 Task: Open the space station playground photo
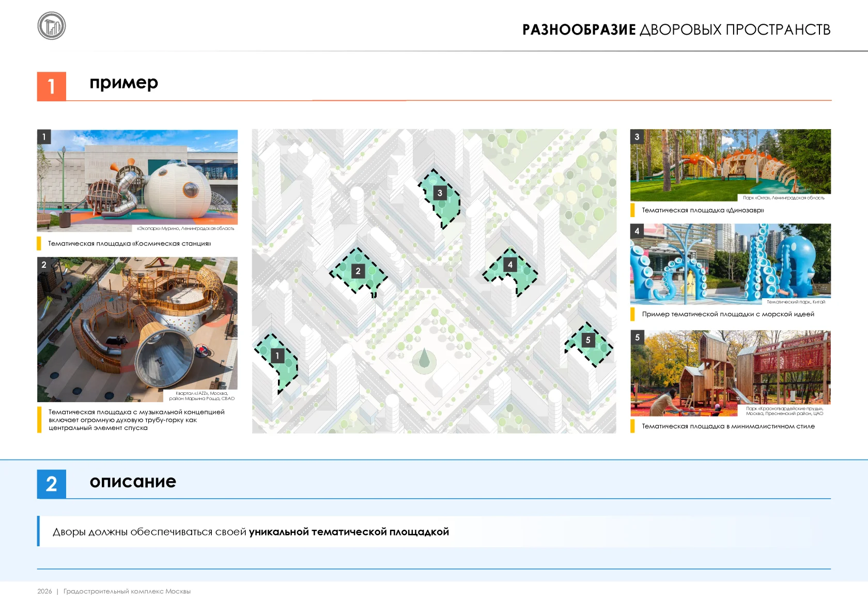point(137,180)
